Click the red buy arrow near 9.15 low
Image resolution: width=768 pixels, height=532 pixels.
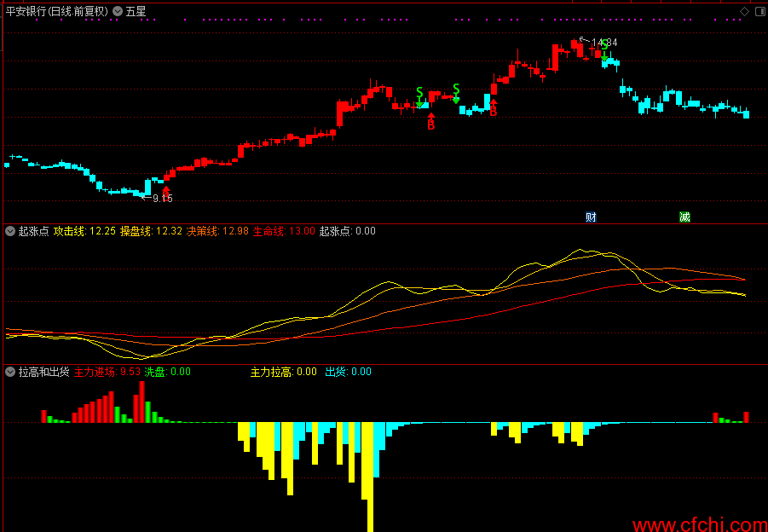pyautogui.click(x=166, y=193)
